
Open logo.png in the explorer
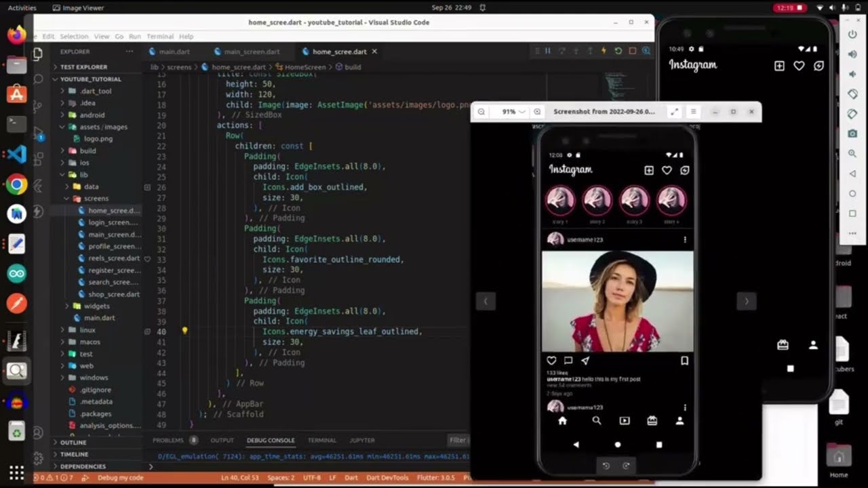98,139
